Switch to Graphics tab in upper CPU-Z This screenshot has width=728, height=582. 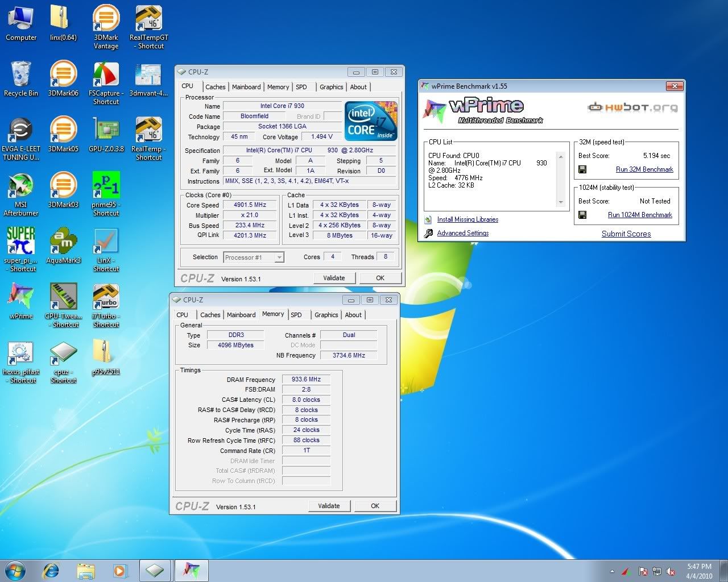(331, 87)
